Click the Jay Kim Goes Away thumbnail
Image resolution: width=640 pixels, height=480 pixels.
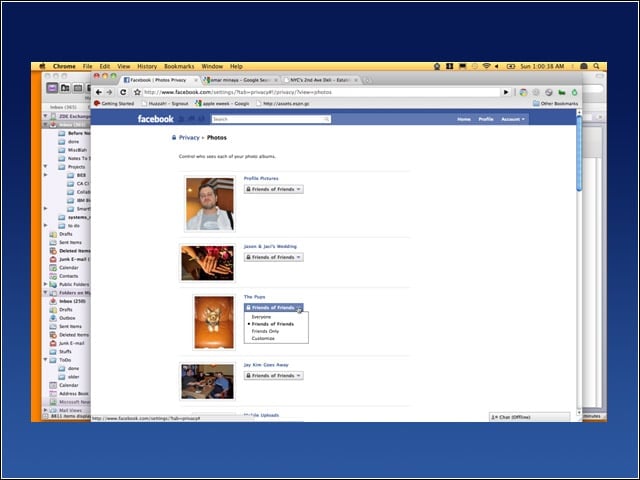click(207, 382)
